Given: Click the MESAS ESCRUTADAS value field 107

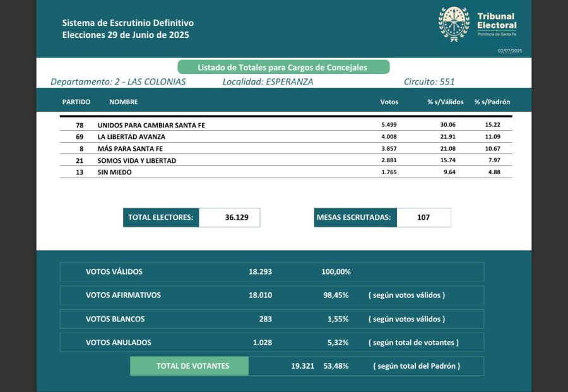Looking at the screenshot, I should click(x=423, y=217).
